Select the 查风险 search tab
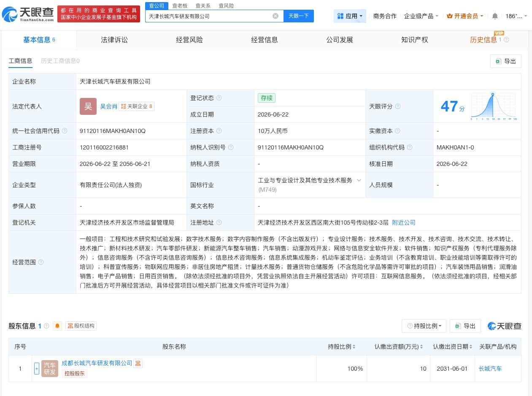The width and height of the screenshot is (532, 396). 226,6
